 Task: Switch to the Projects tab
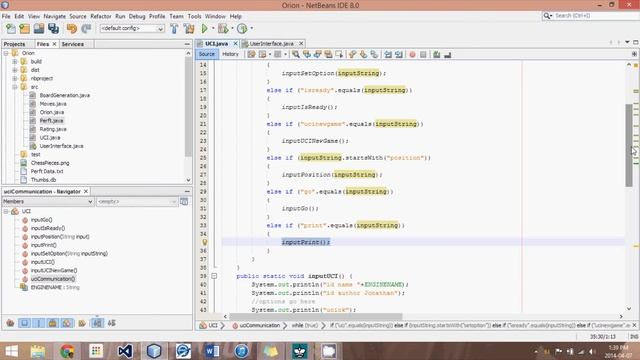pyautogui.click(x=14, y=44)
